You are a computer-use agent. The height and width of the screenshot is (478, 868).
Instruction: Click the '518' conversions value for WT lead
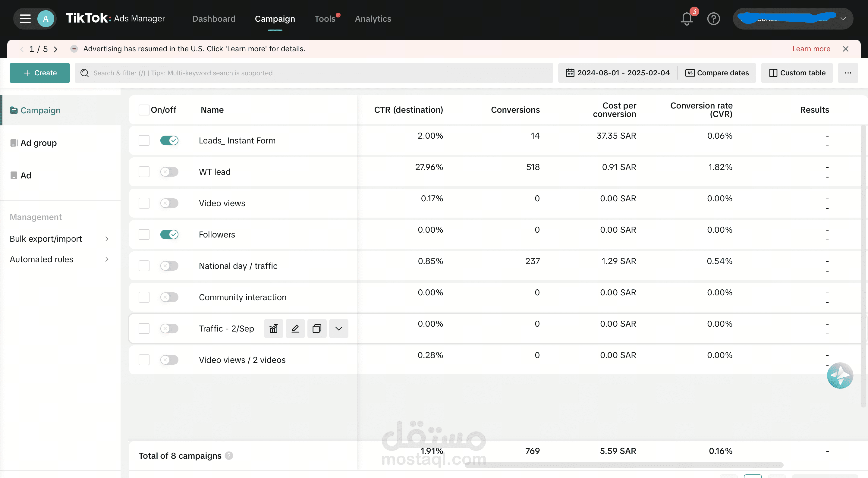[533, 167]
